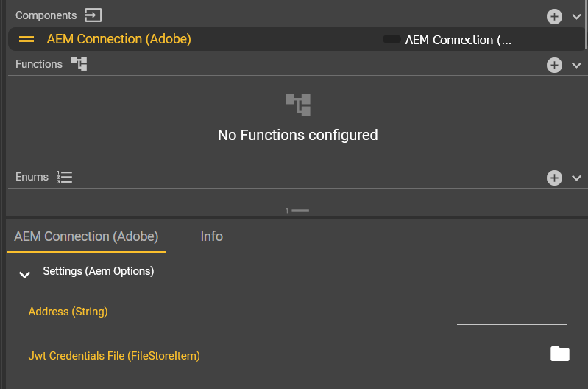The image size is (588, 389).
Task: Click the Components section icon
Action: (93, 15)
